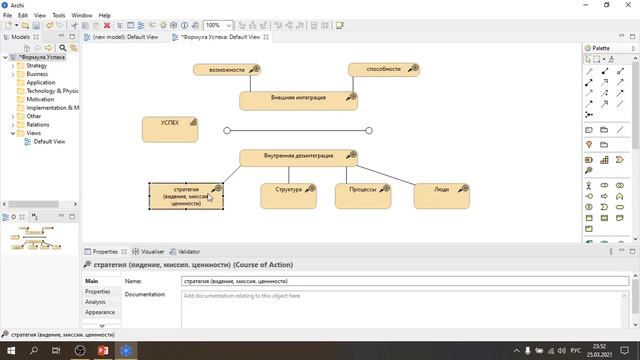Click the outline overview thumbnail
This screenshot has height=360, width=640.
pyautogui.click(x=36, y=238)
